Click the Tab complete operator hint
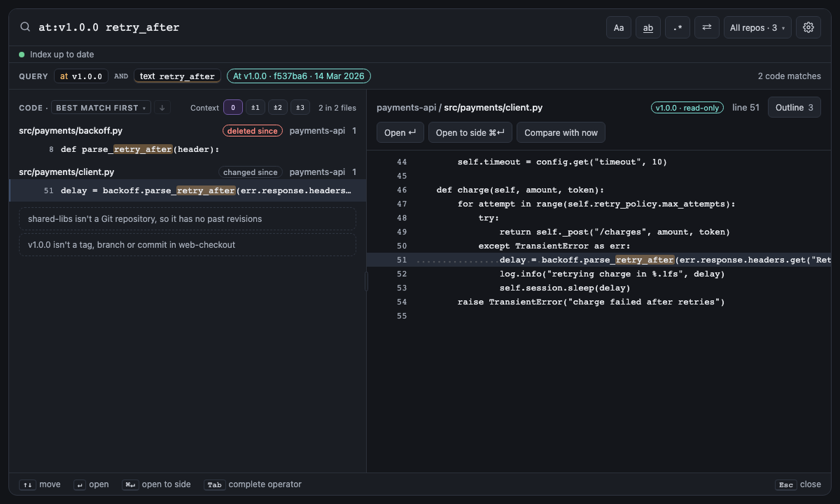840x504 pixels. click(x=253, y=484)
